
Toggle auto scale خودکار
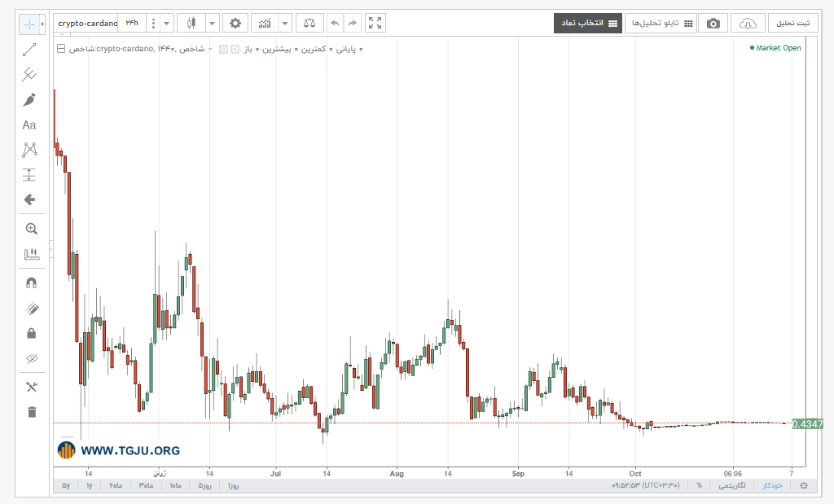(772, 485)
